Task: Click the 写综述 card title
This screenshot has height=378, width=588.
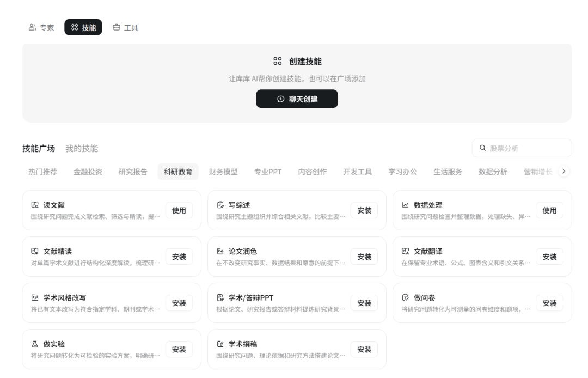Action: [239, 205]
